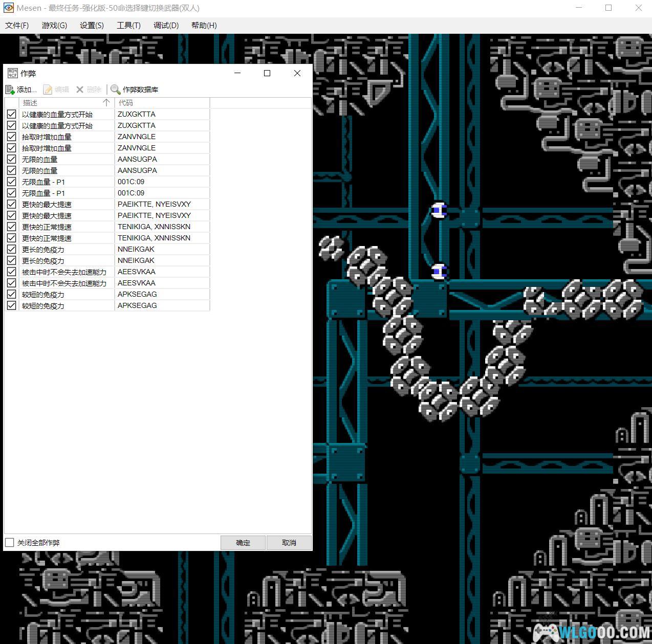Open the 文件(F) menu
Viewport: 652px width, 644px height.
click(x=17, y=25)
